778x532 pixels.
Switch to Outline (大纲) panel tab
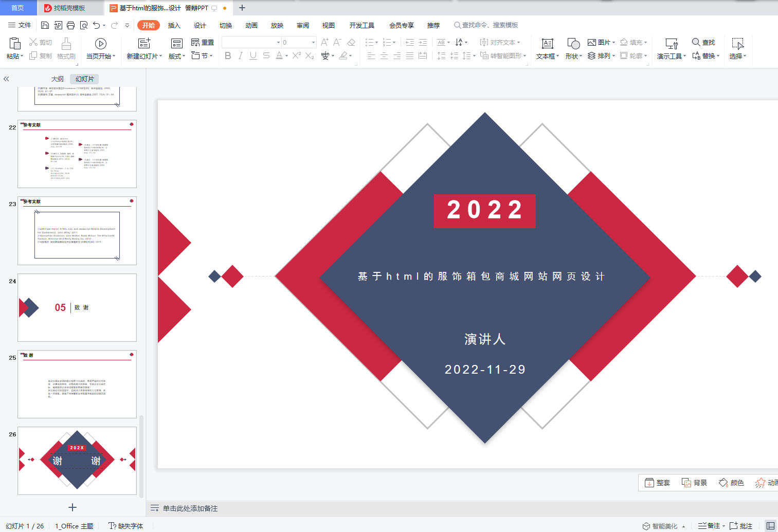(58, 79)
